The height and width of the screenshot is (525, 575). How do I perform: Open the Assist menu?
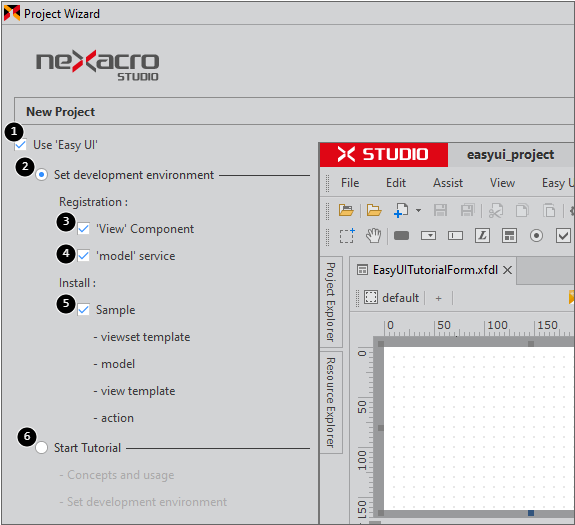[448, 183]
